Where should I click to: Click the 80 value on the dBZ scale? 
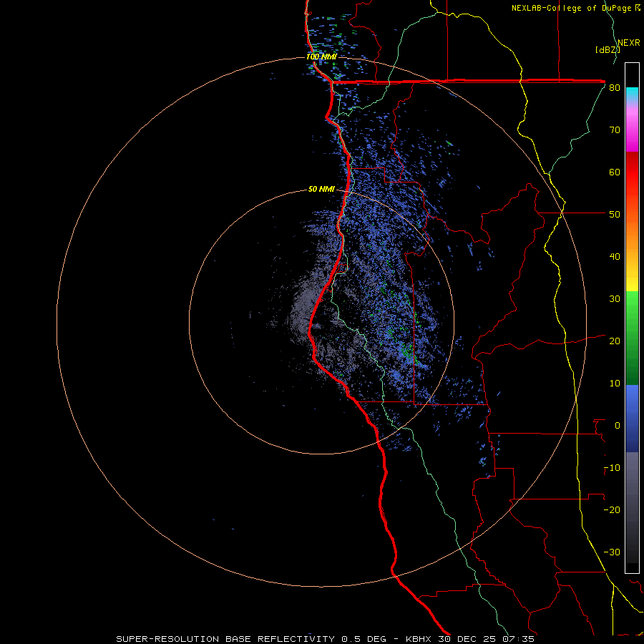pos(615,88)
